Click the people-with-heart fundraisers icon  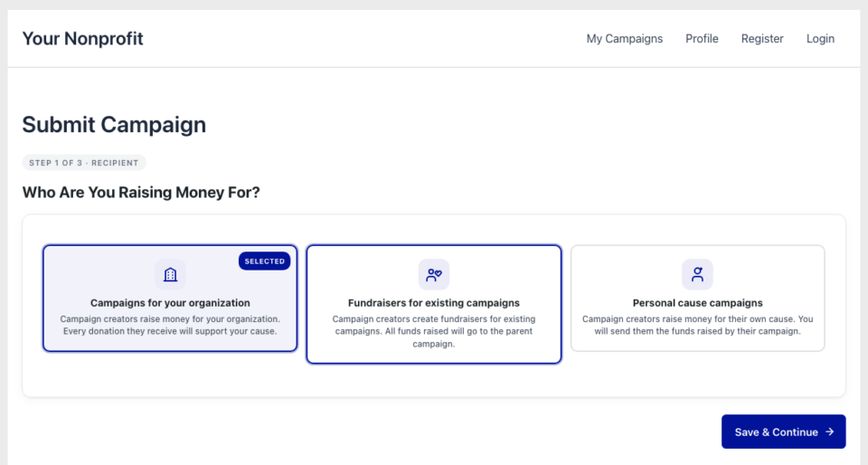click(434, 275)
